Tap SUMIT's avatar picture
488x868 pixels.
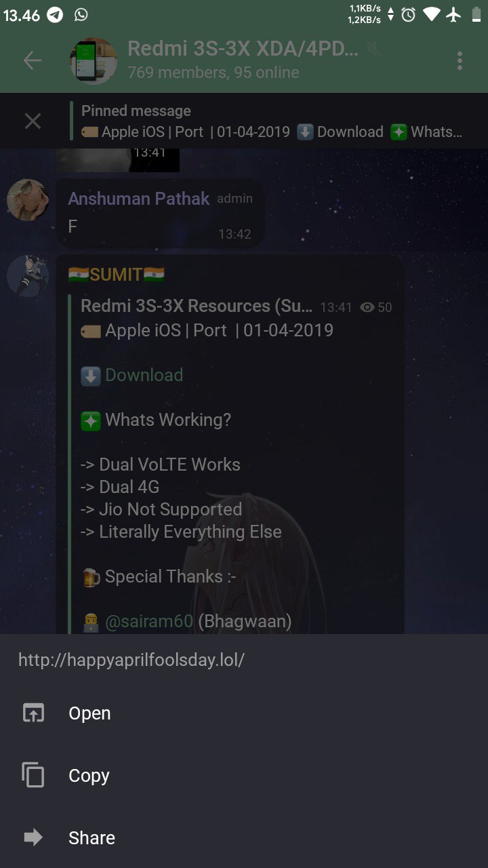28,276
